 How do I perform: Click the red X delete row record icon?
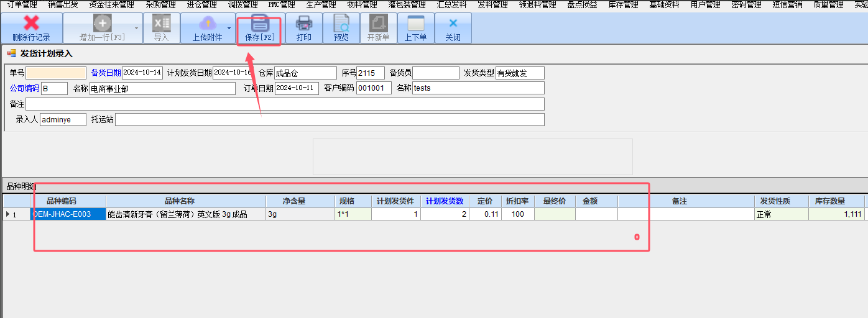click(31, 24)
